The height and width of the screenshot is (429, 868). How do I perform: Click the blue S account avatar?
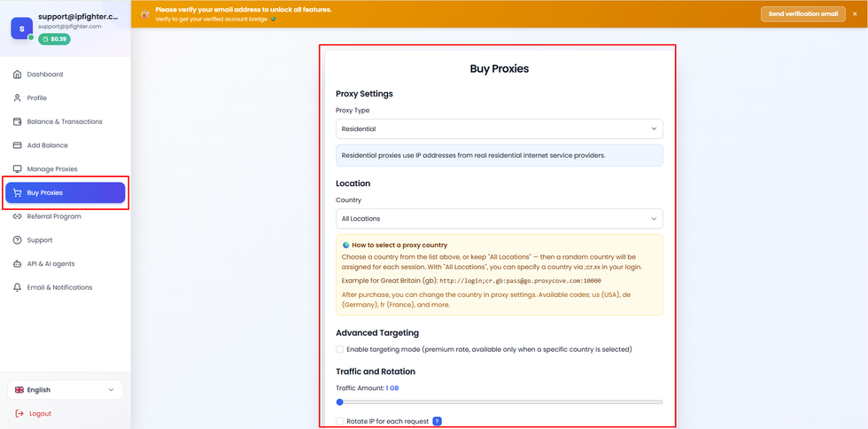(21, 28)
